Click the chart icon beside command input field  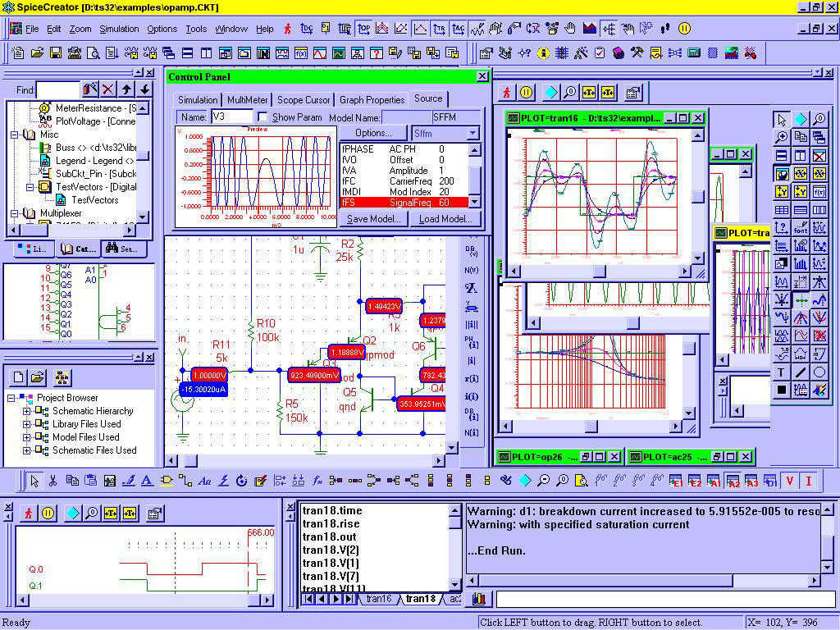click(x=479, y=598)
